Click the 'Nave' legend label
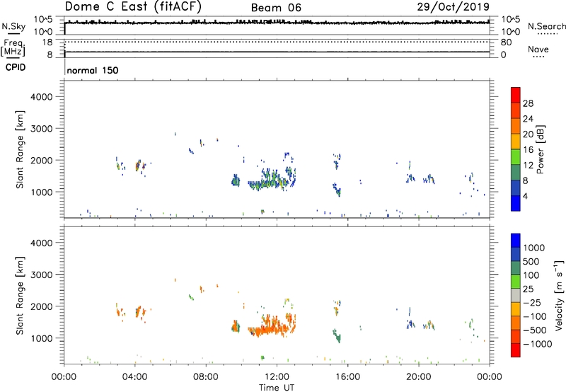Viewport: 566px width, 392px height. 538,49
